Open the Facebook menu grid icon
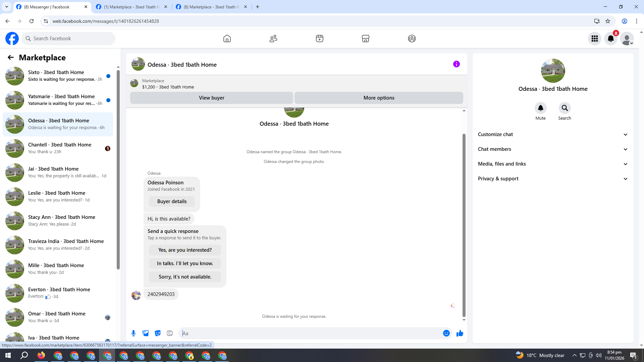This screenshot has width=644, height=362. coord(595,39)
